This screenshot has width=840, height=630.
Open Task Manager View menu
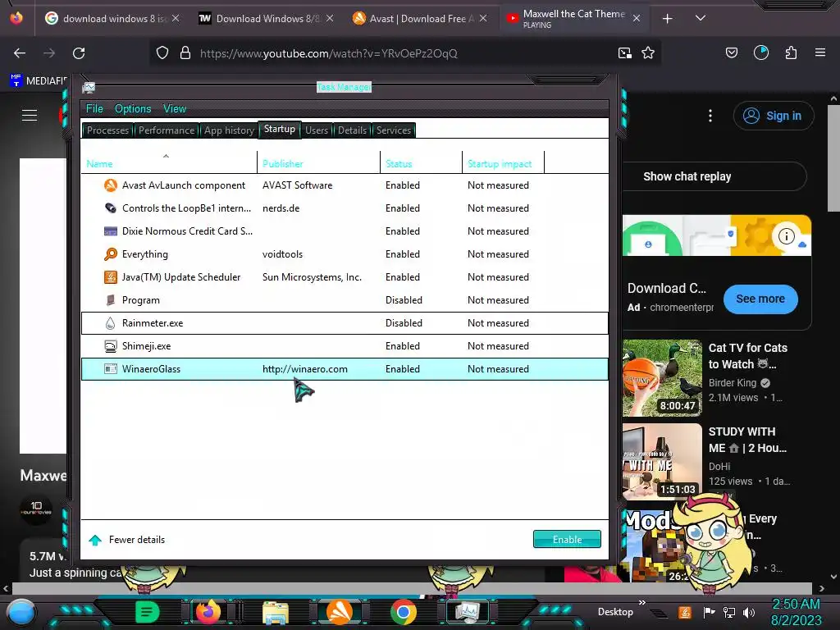point(175,109)
